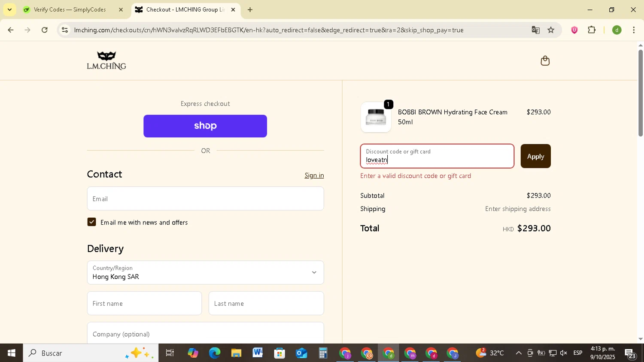
Task: Open the Country/Region dropdown
Action: coord(205,273)
